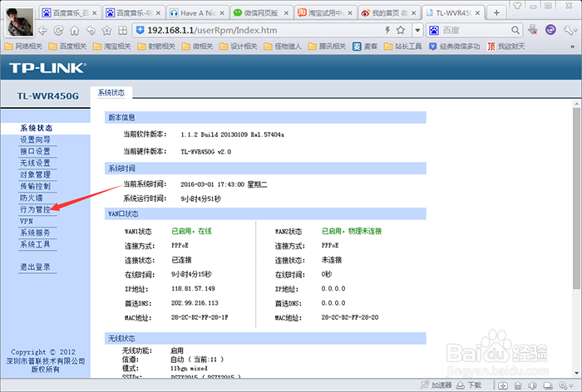Open 下载 in the status bar
582x392 pixels.
[x=468, y=385]
